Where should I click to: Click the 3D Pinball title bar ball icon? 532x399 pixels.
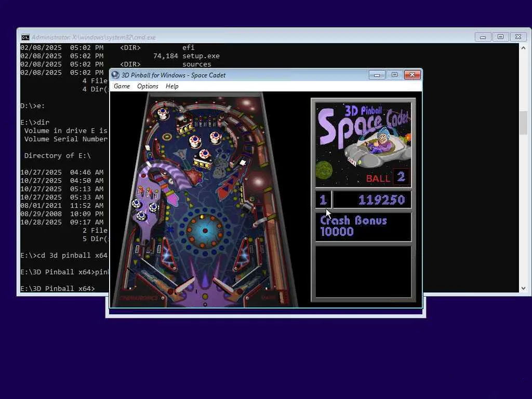[x=115, y=75]
